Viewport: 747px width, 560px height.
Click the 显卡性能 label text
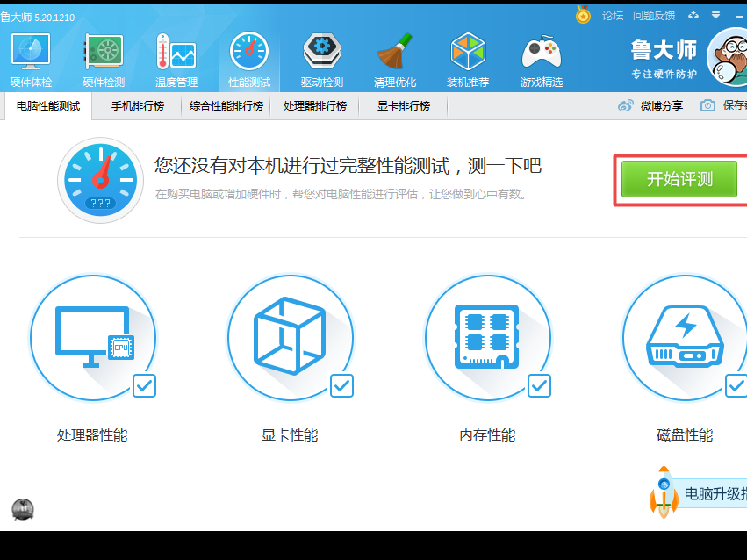(x=290, y=434)
